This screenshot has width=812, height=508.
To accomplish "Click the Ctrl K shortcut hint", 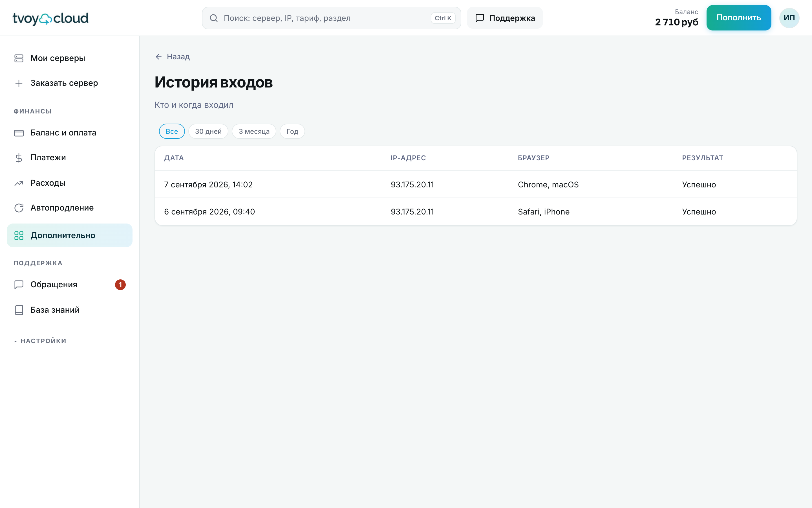I will pyautogui.click(x=443, y=18).
